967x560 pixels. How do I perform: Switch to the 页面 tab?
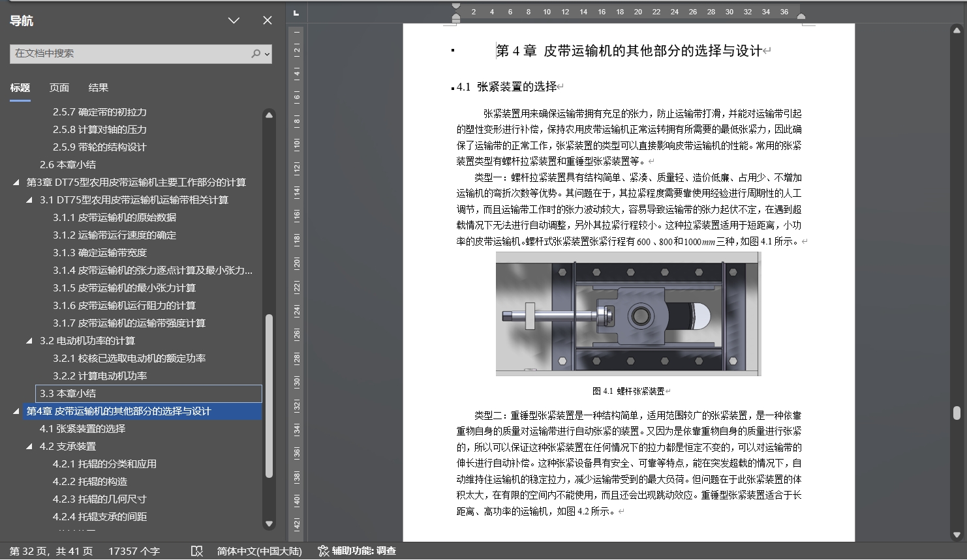[x=59, y=87]
